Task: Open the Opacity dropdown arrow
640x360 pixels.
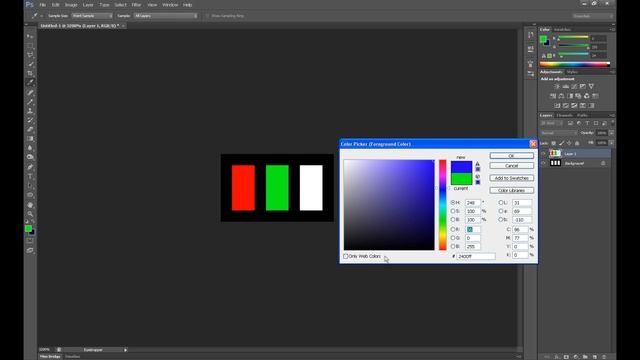Action: click(x=611, y=133)
